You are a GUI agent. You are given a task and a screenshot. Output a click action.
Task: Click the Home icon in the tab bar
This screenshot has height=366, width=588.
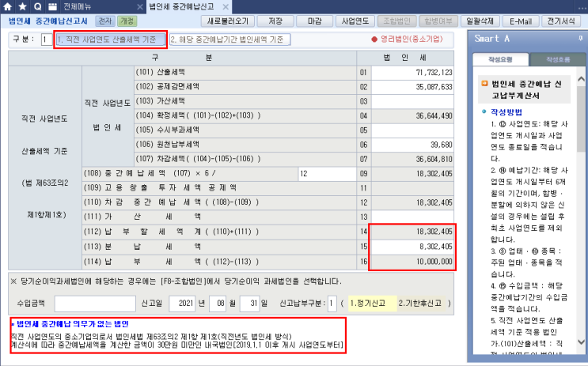[x=7, y=6]
